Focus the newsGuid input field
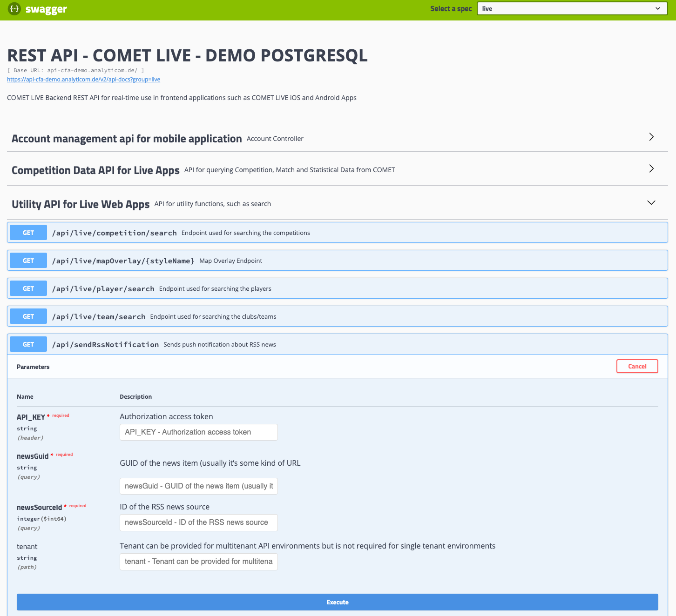This screenshot has width=676, height=616. [198, 486]
